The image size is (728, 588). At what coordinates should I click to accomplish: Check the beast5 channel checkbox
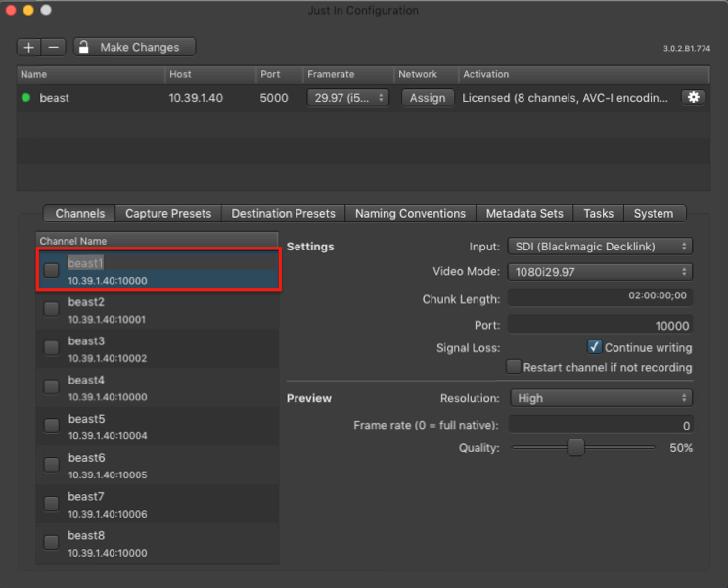pyautogui.click(x=51, y=426)
